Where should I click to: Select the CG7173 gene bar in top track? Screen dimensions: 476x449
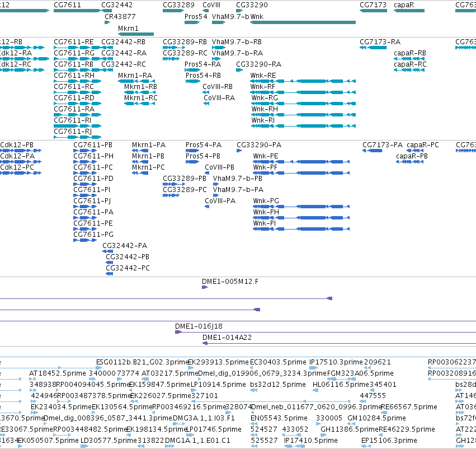[x=373, y=11]
